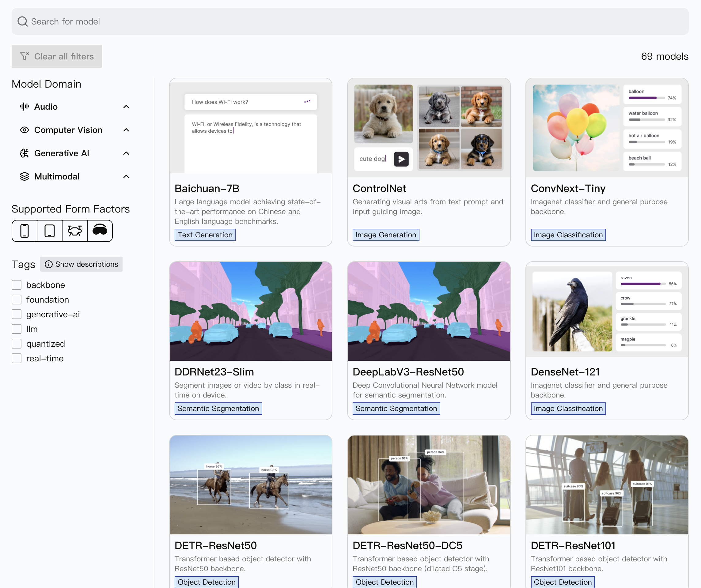Click the Text Generation tag on Baichuan-7B

coord(205,235)
